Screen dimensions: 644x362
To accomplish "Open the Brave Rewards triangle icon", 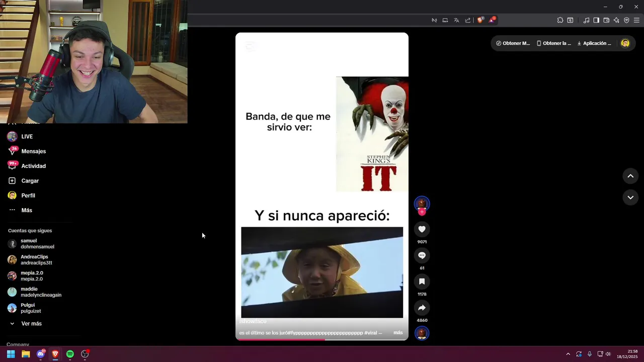I will tap(492, 20).
